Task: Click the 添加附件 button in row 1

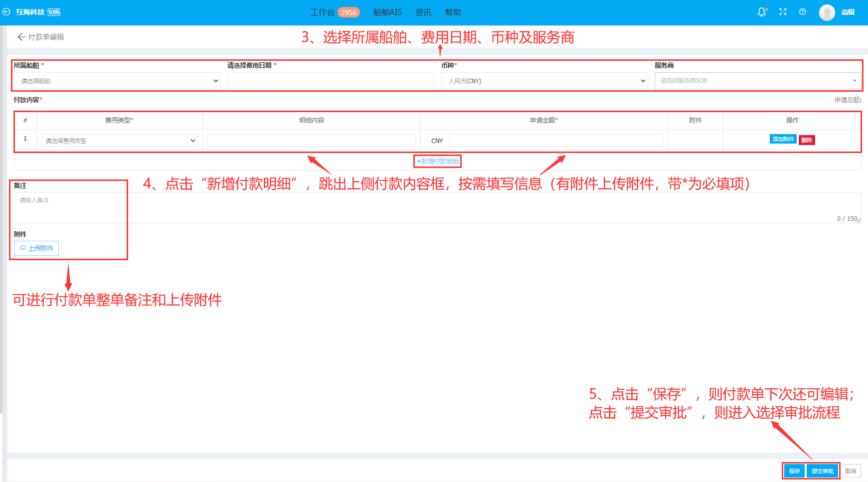Action: (783, 139)
